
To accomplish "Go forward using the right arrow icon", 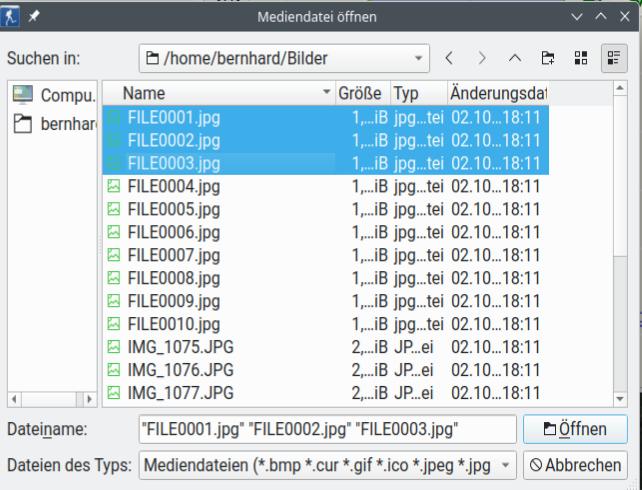I will (x=482, y=58).
